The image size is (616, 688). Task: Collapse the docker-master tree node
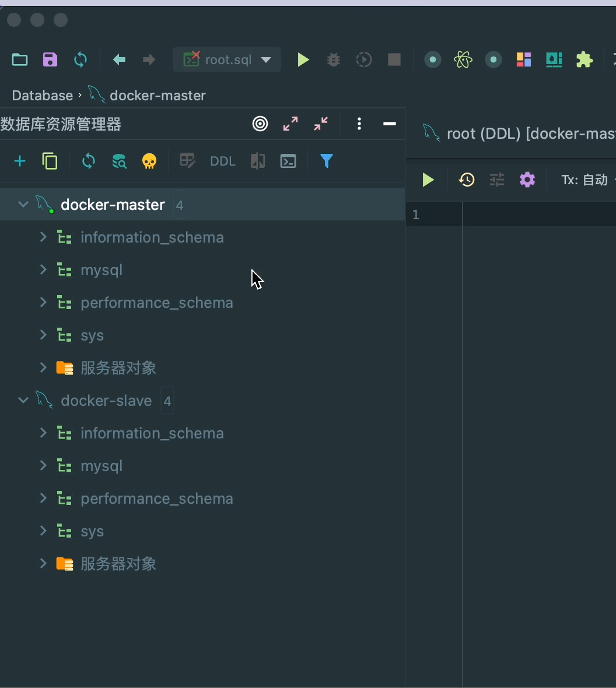click(23, 205)
